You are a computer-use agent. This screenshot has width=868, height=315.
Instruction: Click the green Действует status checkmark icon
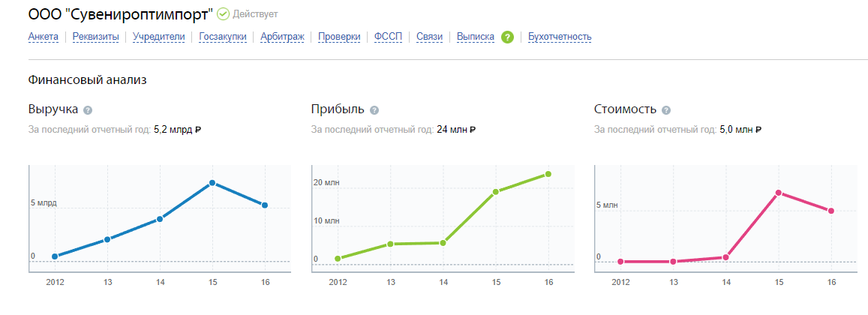point(223,14)
